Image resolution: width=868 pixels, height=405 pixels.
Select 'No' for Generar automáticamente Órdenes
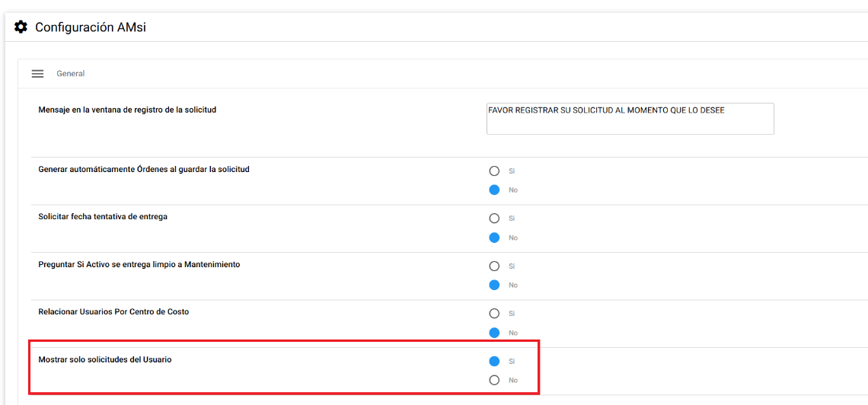pos(494,190)
